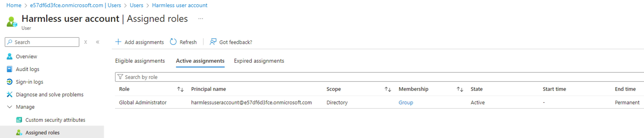Go to Home breadcrumb link
Viewport: 644px width, 138px height.
tap(14, 5)
